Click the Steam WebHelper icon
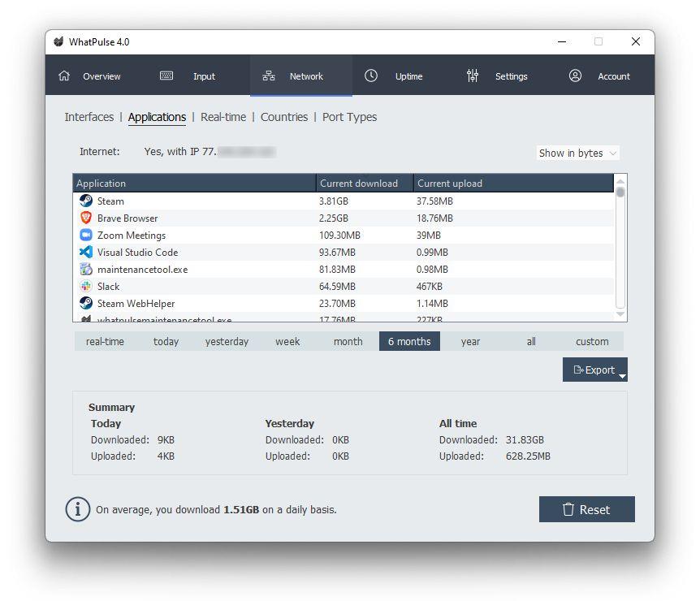700x601 pixels. tap(86, 303)
